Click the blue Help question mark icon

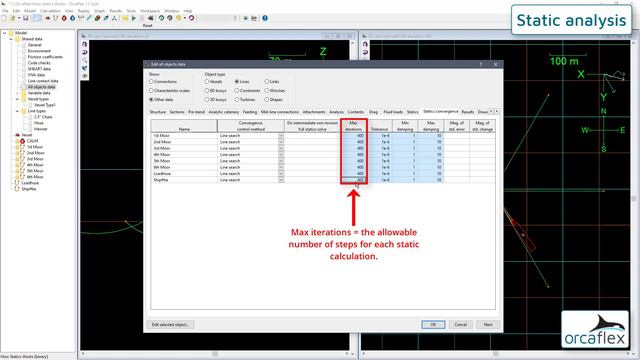[x=265, y=18]
